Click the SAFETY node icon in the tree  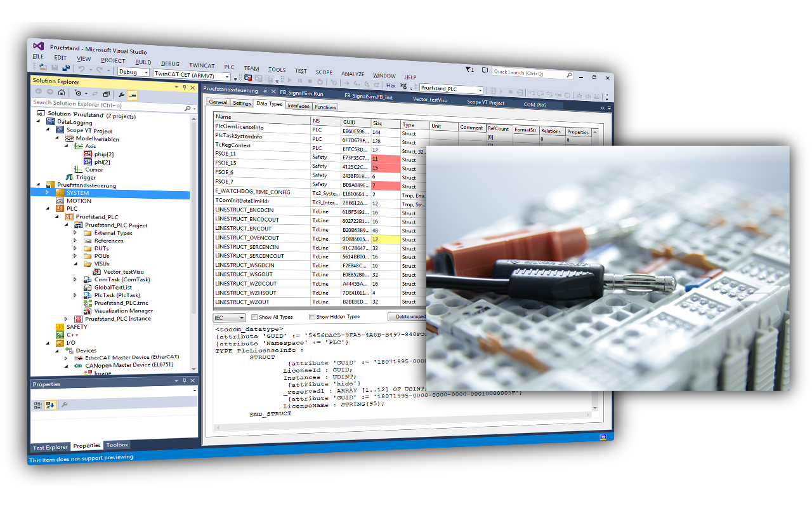coord(60,327)
